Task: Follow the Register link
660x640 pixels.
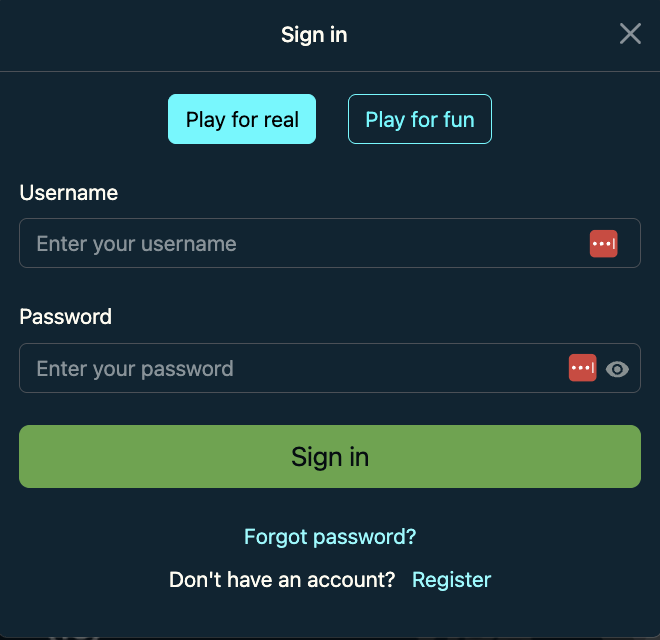Action: [452, 580]
